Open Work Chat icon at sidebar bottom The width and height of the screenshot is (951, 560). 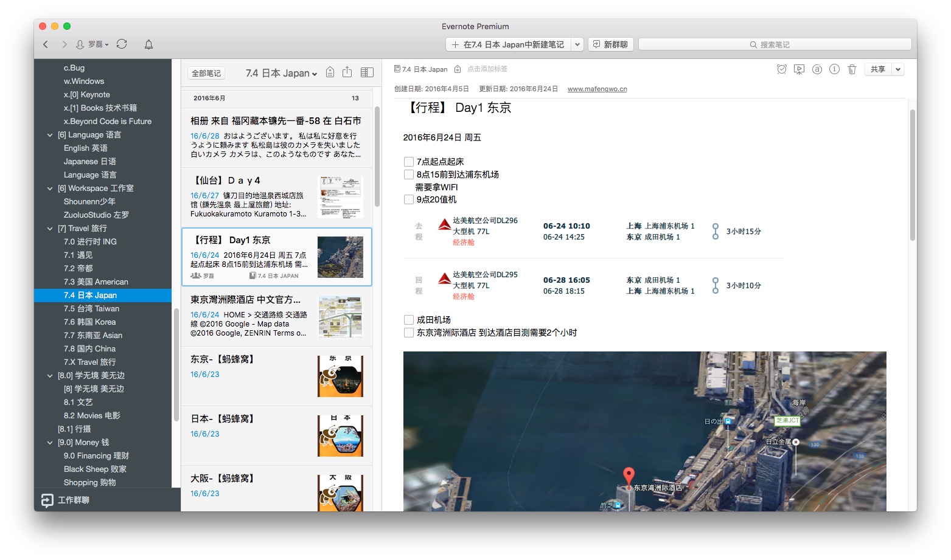(47, 500)
